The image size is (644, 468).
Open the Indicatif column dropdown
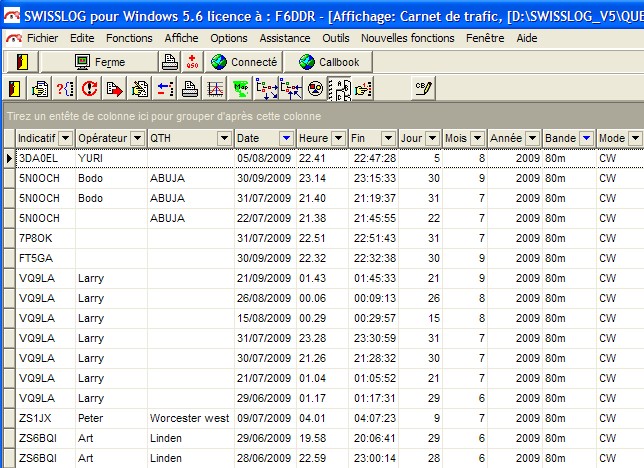point(65,138)
